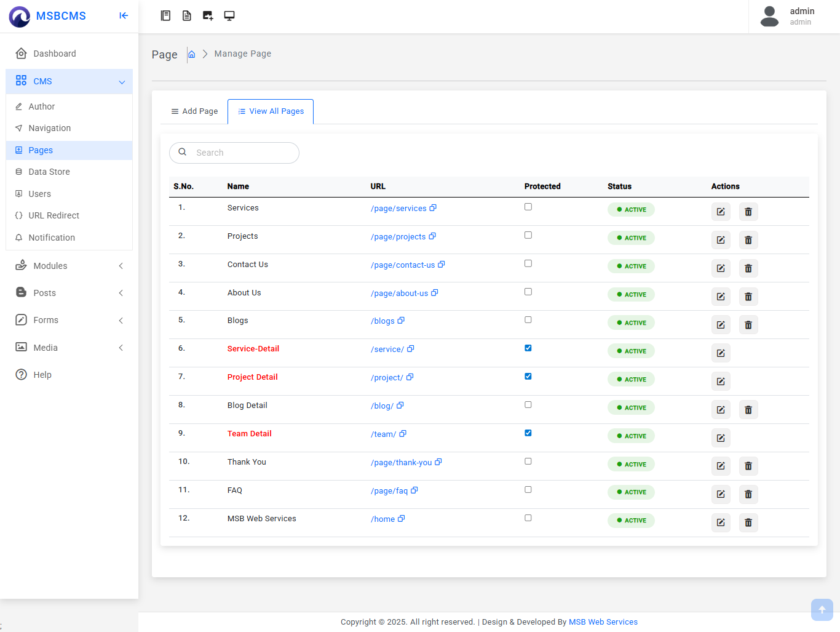Click the monitor icon in top toolbar
Viewport: 840px width, 632px height.
click(229, 16)
